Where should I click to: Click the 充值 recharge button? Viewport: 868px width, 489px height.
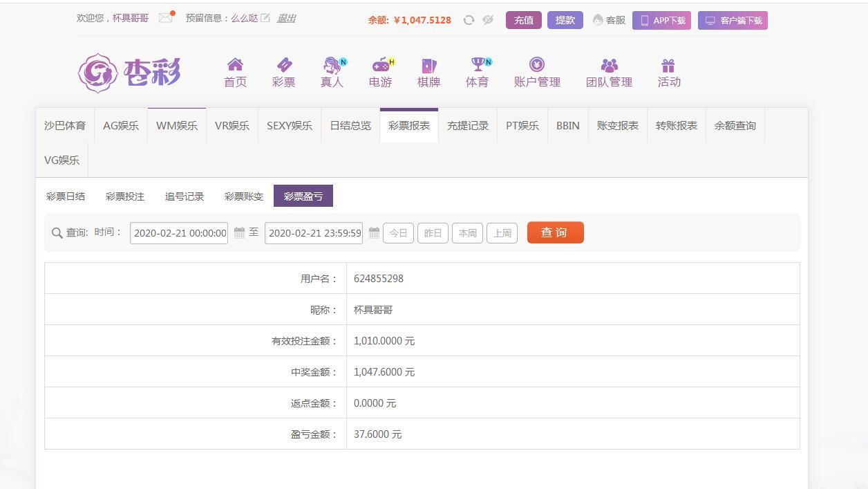point(524,20)
